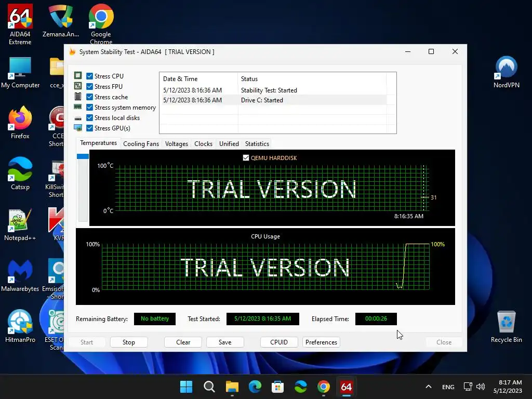Image resolution: width=532 pixels, height=399 pixels.
Task: Select the 'Stability Test: Started' log row
Action: pos(274,90)
